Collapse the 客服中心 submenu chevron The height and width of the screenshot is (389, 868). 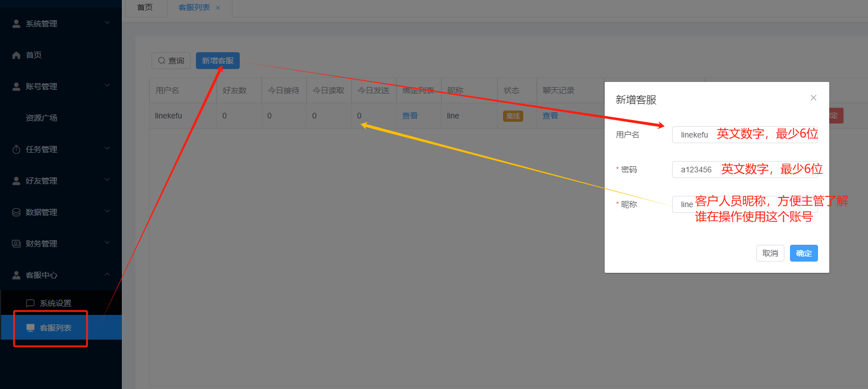click(107, 274)
